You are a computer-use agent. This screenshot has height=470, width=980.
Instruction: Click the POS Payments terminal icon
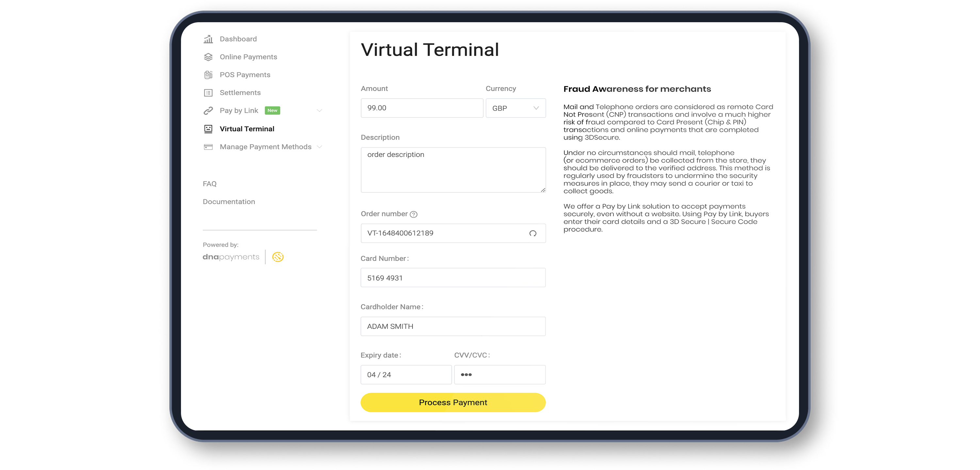tap(208, 74)
